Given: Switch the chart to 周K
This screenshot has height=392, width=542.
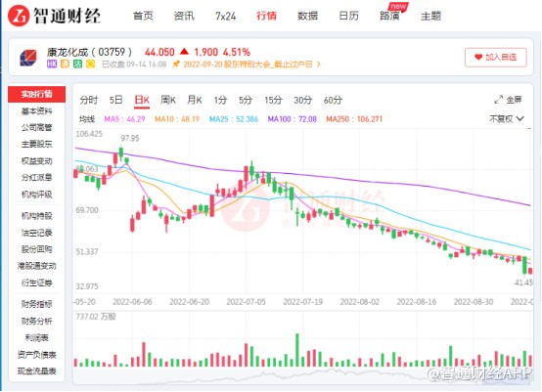Looking at the screenshot, I should click(168, 100).
